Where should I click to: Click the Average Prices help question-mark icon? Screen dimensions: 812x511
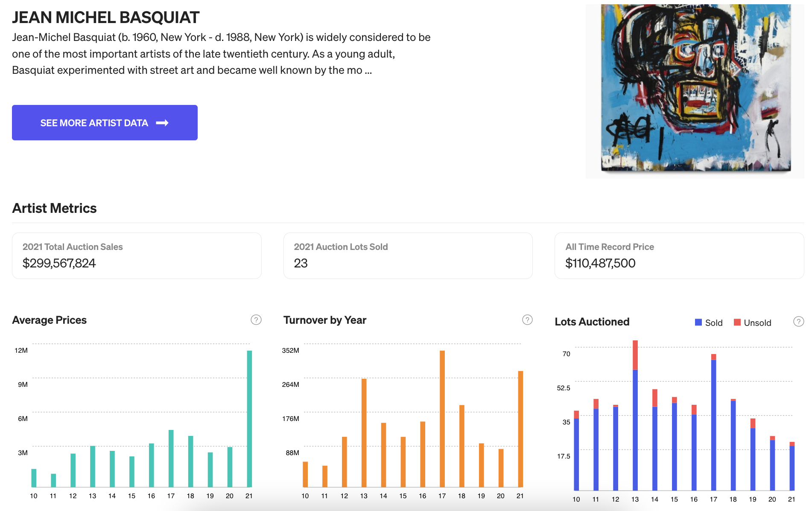[x=256, y=320]
